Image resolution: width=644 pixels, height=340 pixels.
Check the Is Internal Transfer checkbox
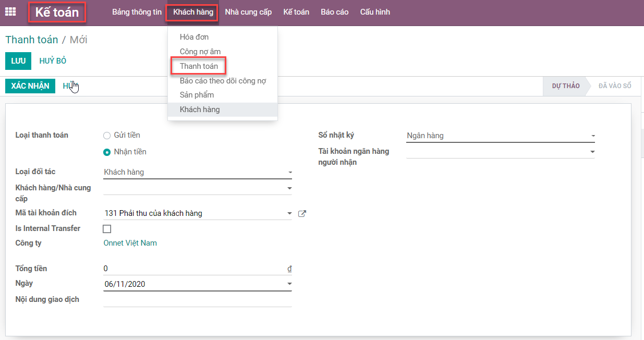coord(107,229)
